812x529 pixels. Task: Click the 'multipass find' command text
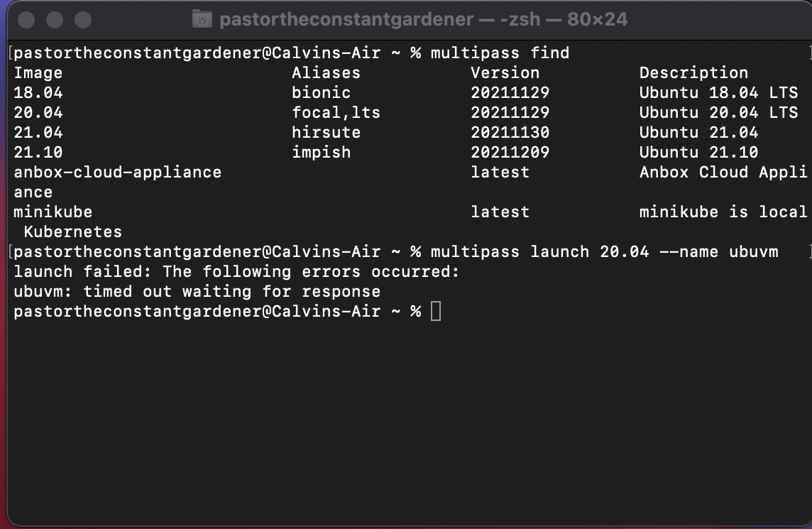pyautogui.click(x=500, y=53)
